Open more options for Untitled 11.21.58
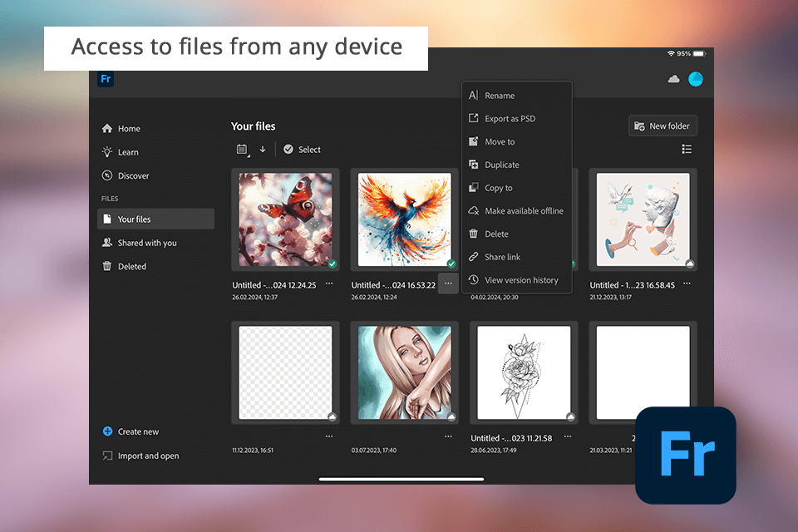The image size is (798, 532). [x=568, y=436]
